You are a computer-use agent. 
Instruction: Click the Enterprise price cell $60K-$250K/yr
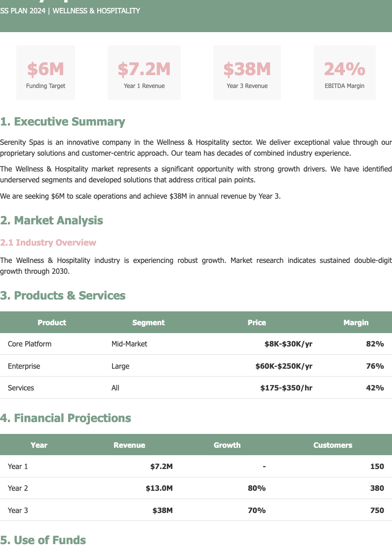pyautogui.click(x=283, y=366)
